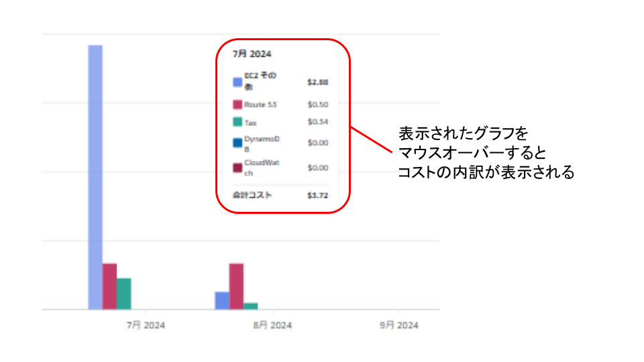The height and width of the screenshot is (362, 644).
Task: Click the $0.50 Route 53 amount
Action: tap(317, 105)
